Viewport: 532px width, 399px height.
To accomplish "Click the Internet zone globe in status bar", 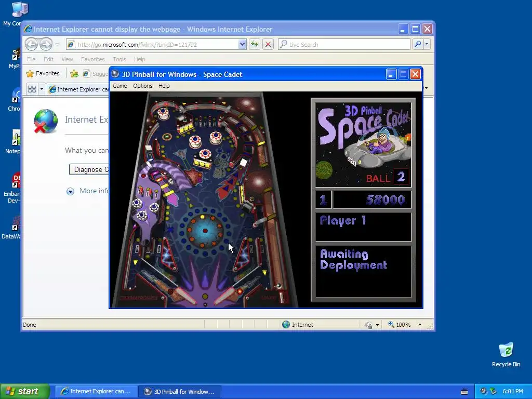I will [286, 325].
